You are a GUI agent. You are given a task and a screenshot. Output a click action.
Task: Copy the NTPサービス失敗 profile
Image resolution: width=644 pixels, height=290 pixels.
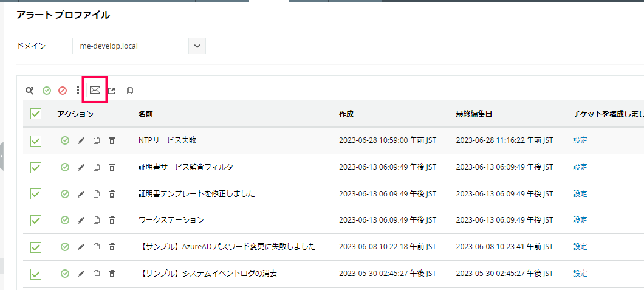[97, 140]
